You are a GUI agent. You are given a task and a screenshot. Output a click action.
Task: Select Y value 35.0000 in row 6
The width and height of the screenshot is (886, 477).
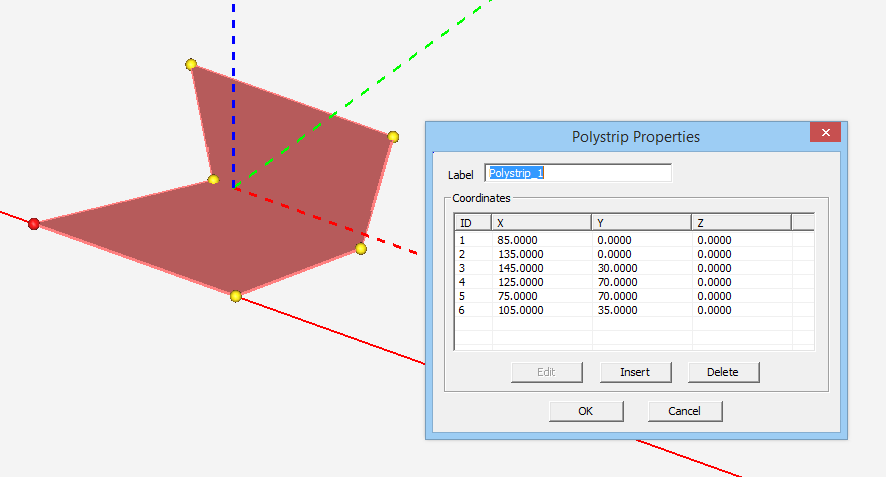(x=617, y=310)
